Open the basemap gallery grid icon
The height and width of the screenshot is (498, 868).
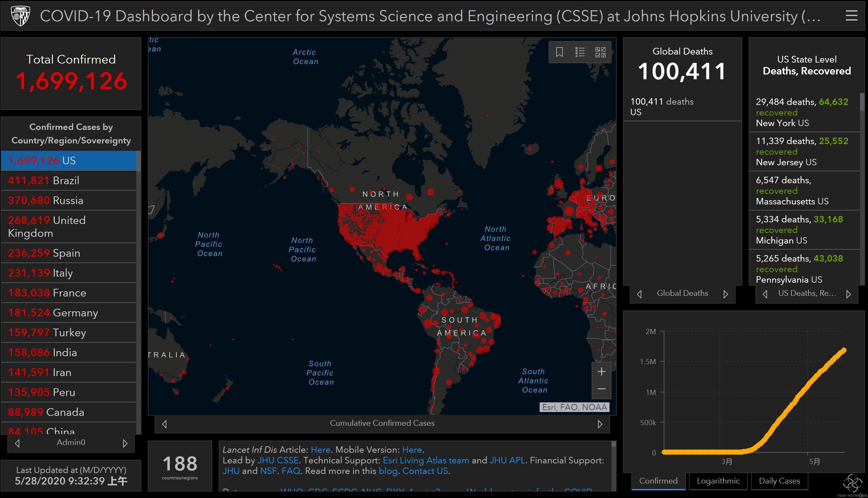(x=601, y=52)
